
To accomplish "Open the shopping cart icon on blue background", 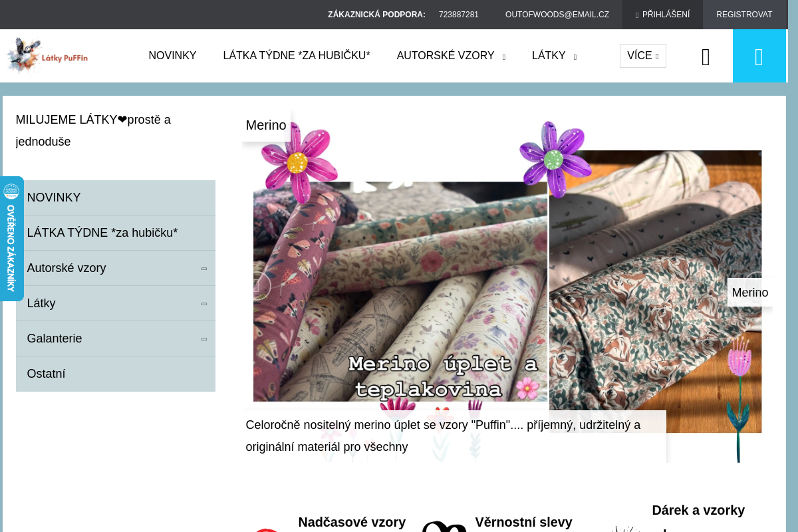I will 759,56.
